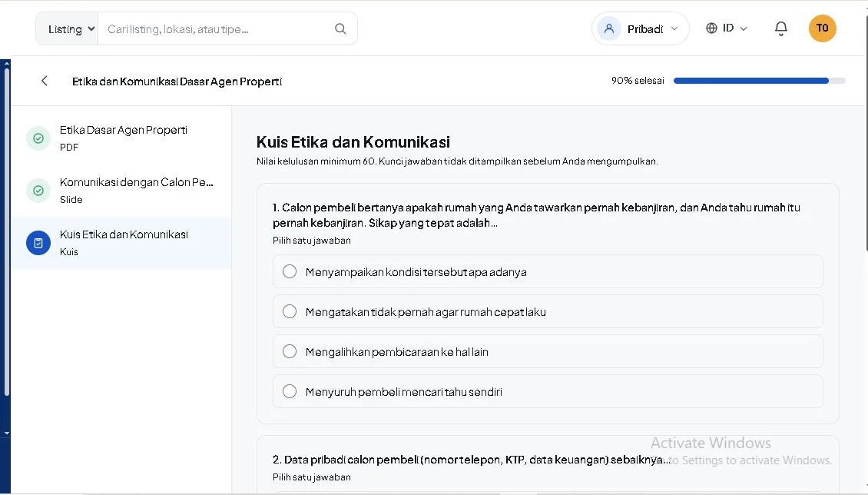Click the checkmark icon for Komunikasi dengan Calon Pe...

(38, 191)
